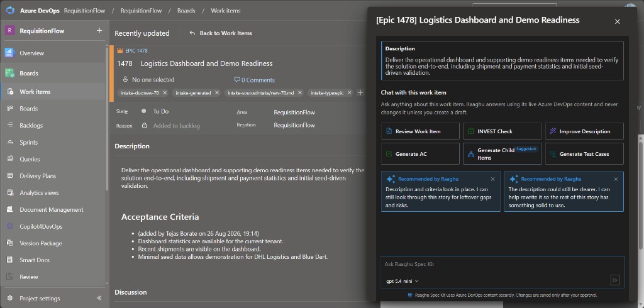This screenshot has width=644, height=308.
Task: Open the Queries sidebar icon
Action: click(10, 159)
